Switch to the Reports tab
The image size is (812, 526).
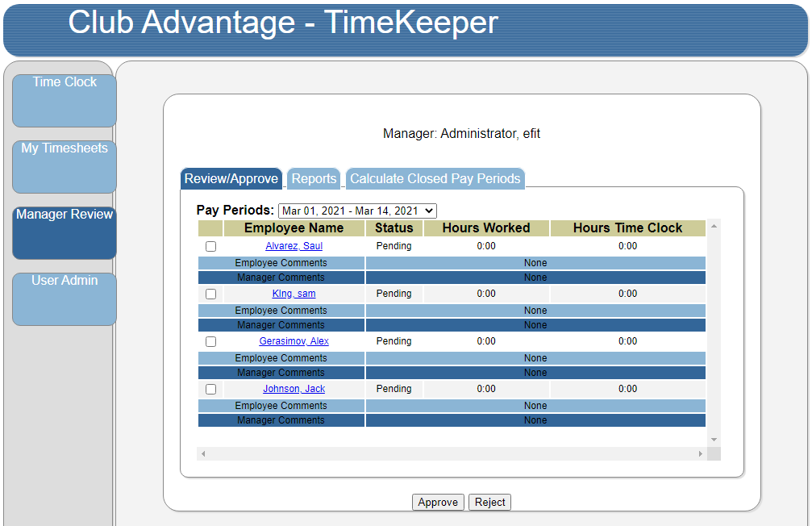314,179
